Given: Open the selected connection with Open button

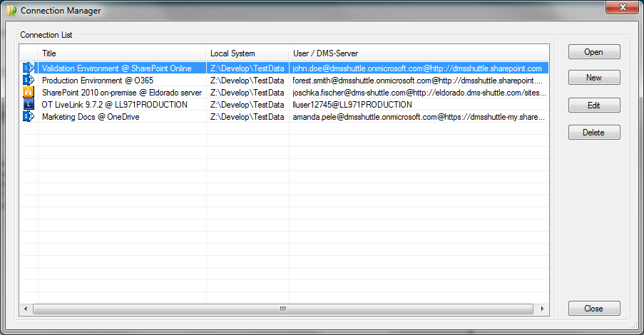Looking at the screenshot, I should click(594, 52).
